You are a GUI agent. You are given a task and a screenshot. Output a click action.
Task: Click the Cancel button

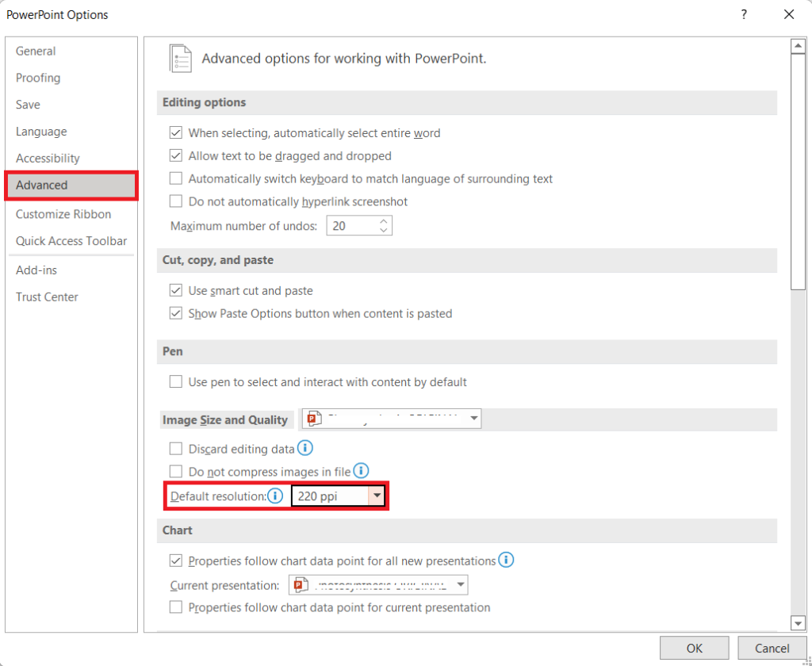coord(772,647)
